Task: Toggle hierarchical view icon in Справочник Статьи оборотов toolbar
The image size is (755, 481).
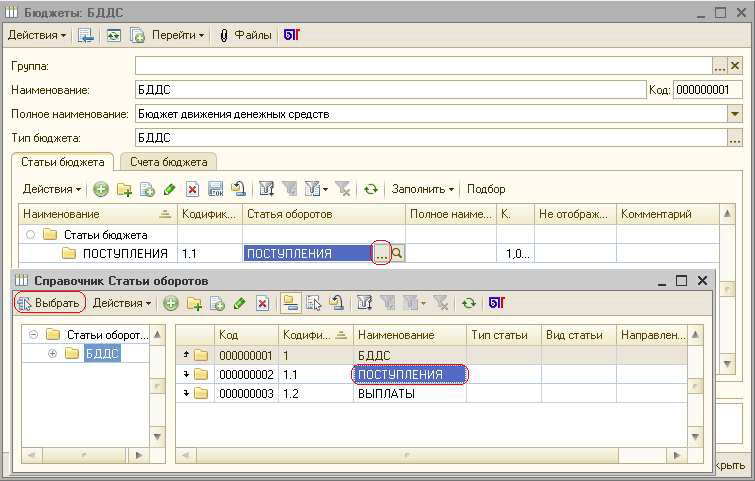Action: 290,303
